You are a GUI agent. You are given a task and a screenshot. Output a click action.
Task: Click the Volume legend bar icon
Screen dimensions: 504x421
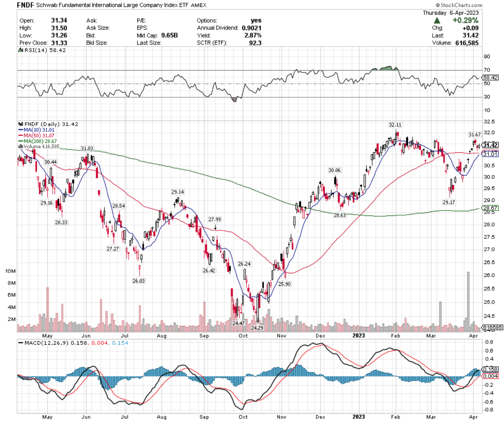click(21, 147)
